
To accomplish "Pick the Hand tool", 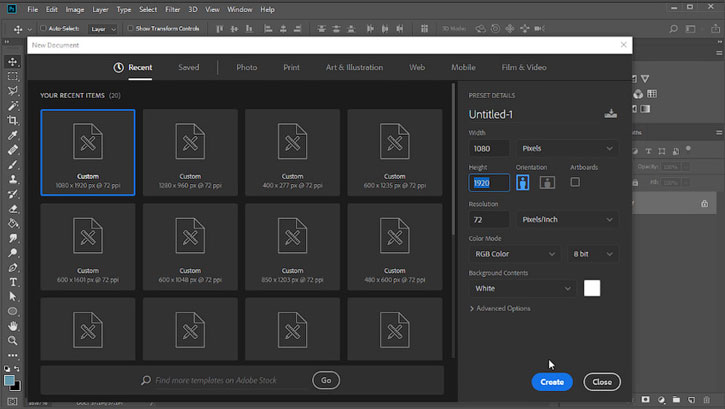I will pyautogui.click(x=12, y=326).
